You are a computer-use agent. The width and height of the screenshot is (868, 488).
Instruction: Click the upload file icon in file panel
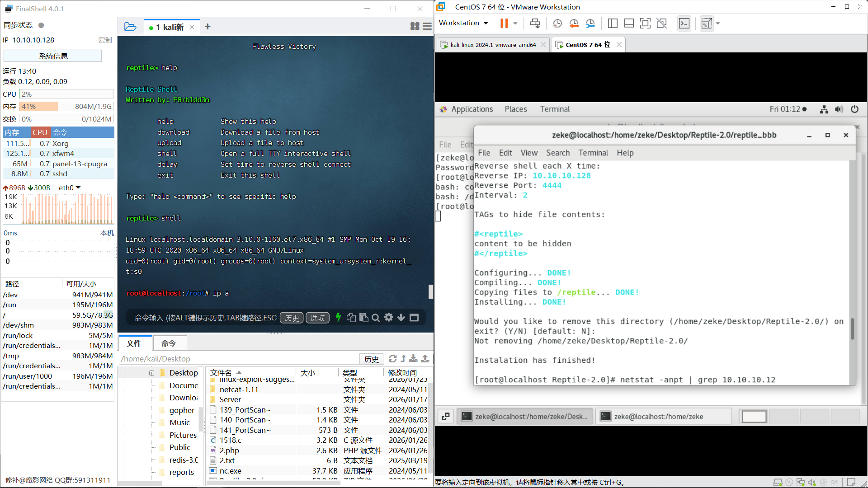coord(425,358)
